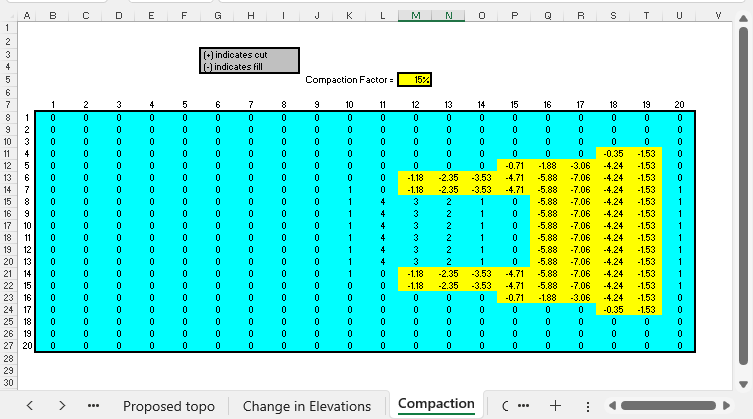This screenshot has width=753, height=419.
Task: Select column N header
Action: 447,15
